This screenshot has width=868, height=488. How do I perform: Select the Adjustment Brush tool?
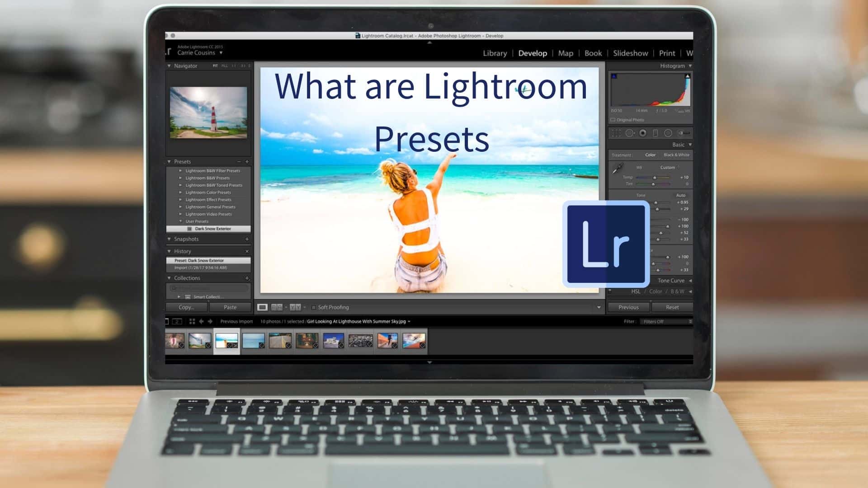click(684, 133)
